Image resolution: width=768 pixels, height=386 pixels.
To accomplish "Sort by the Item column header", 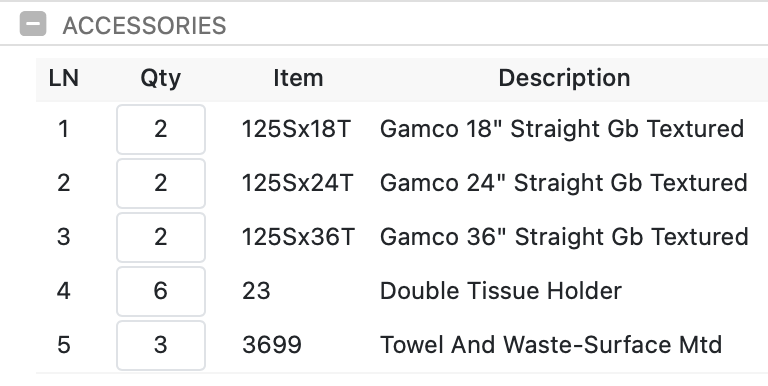I will point(298,78).
